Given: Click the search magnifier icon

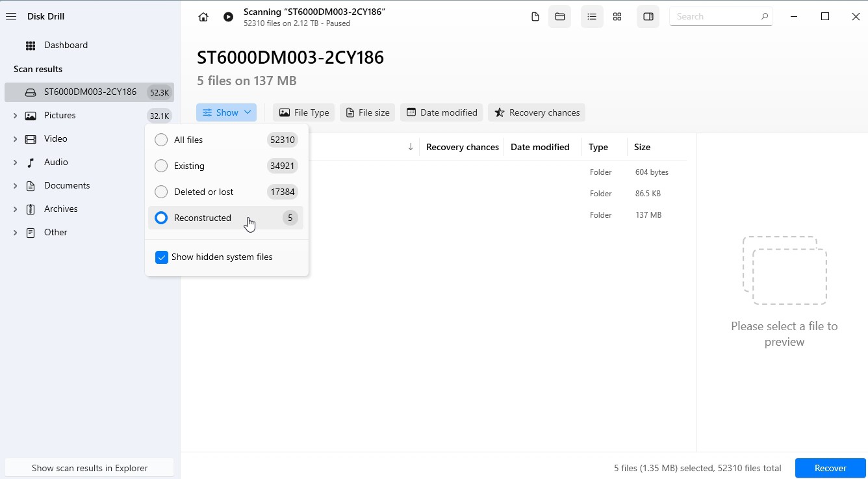Looking at the screenshot, I should click(x=765, y=16).
